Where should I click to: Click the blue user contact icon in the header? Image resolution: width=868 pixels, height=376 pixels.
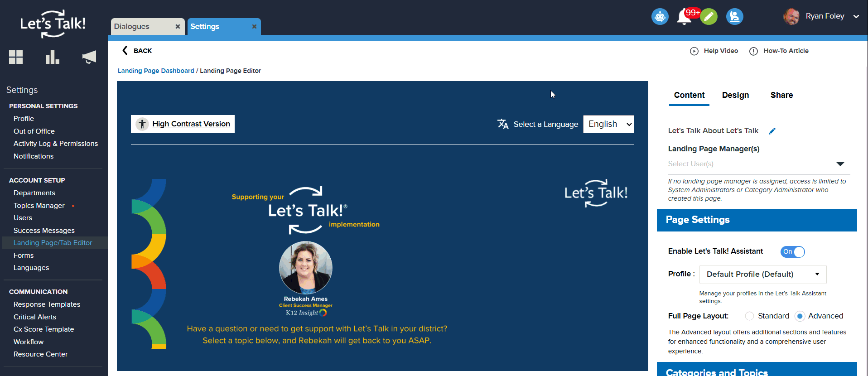point(735,17)
